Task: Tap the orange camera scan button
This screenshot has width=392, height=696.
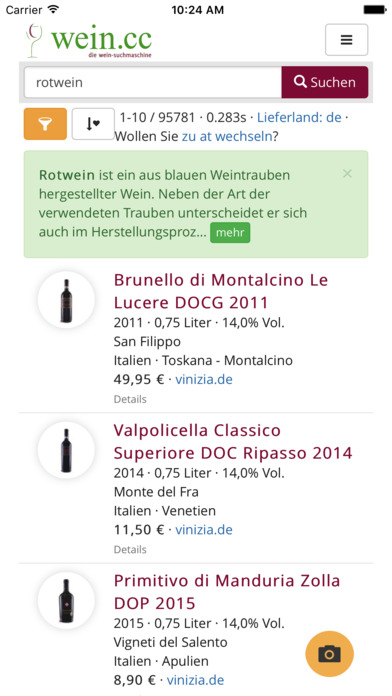Action: coord(329,654)
